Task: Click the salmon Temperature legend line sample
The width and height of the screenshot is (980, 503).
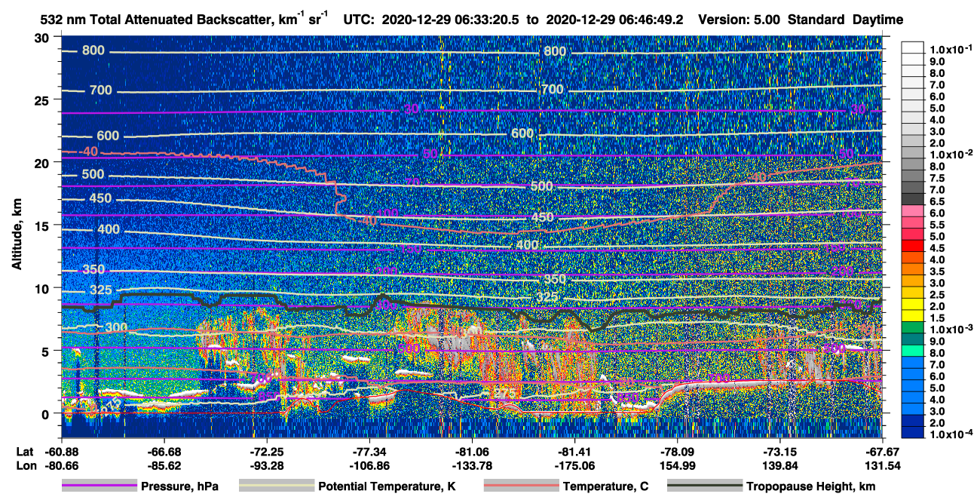Action: 521,486
